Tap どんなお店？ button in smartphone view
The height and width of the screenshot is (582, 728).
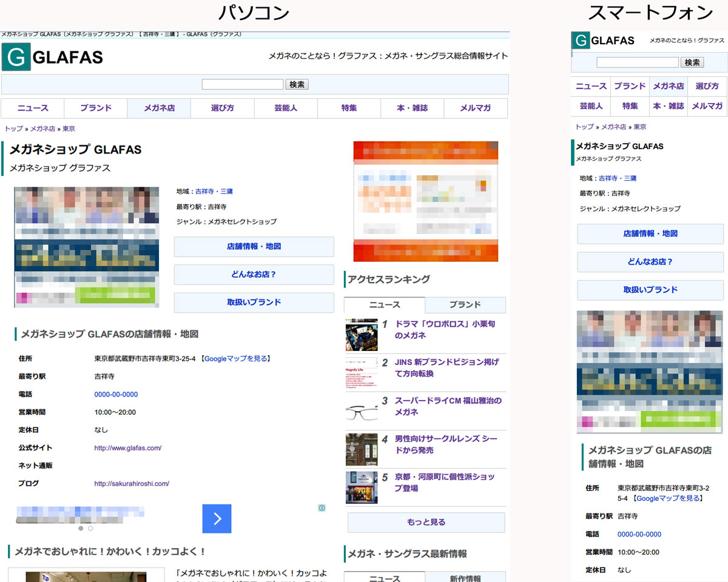point(650,262)
